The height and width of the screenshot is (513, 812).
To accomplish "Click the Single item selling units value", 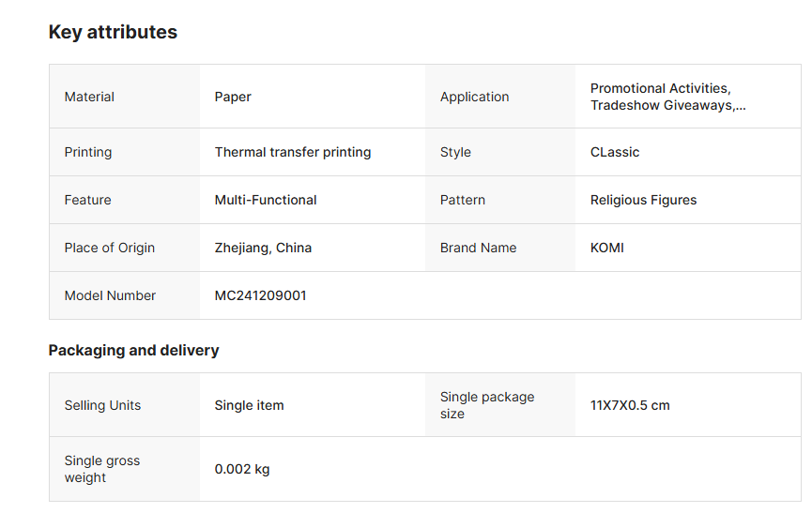I will tap(249, 405).
